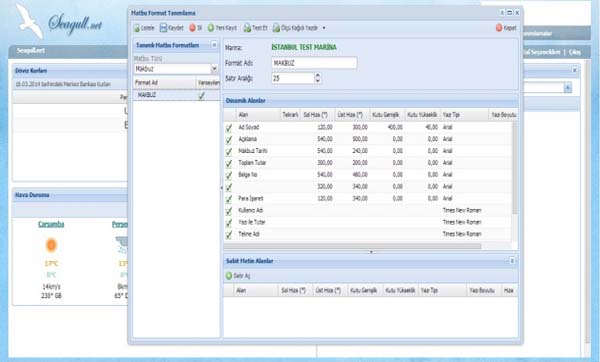This screenshot has height=362, width=600.
Task: Click the Yazı ile Tutar field name
Action: (252, 222)
